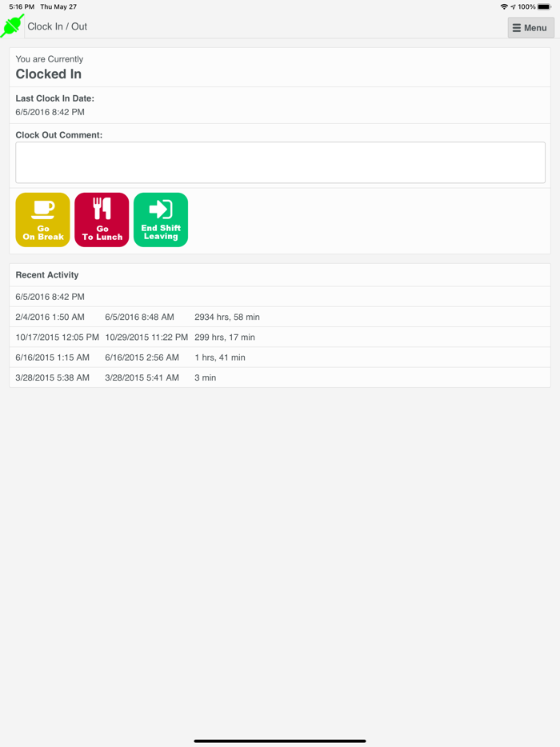Tap the WiFi status icon
This screenshot has height=747, width=560.
(504, 6)
